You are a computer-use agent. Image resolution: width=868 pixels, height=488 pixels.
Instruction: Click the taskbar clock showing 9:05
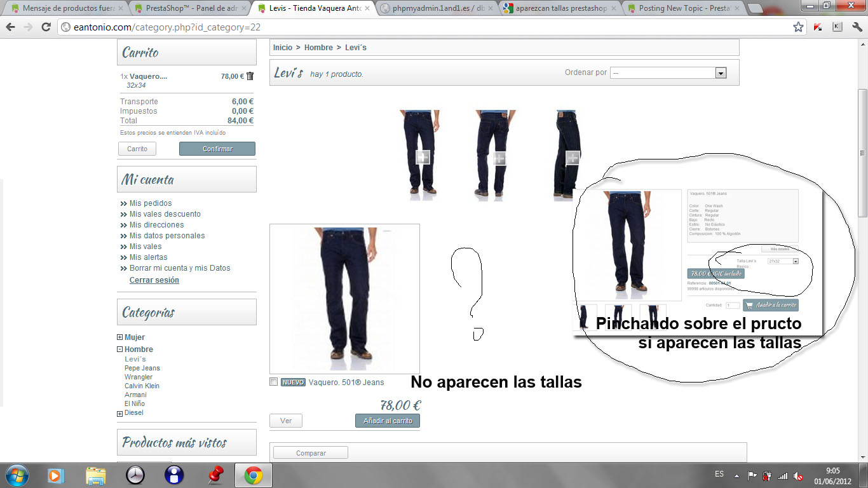click(832, 476)
